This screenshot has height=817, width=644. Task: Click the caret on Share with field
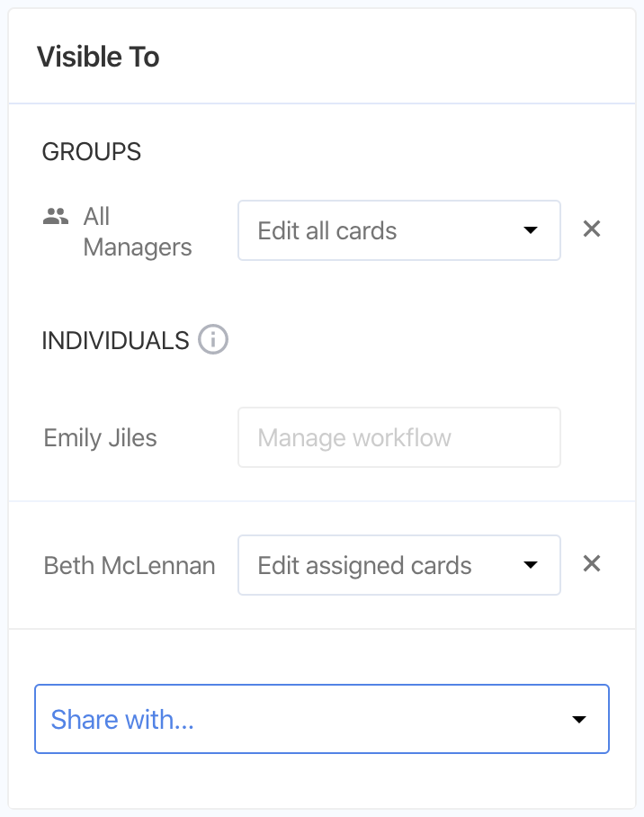coord(579,720)
